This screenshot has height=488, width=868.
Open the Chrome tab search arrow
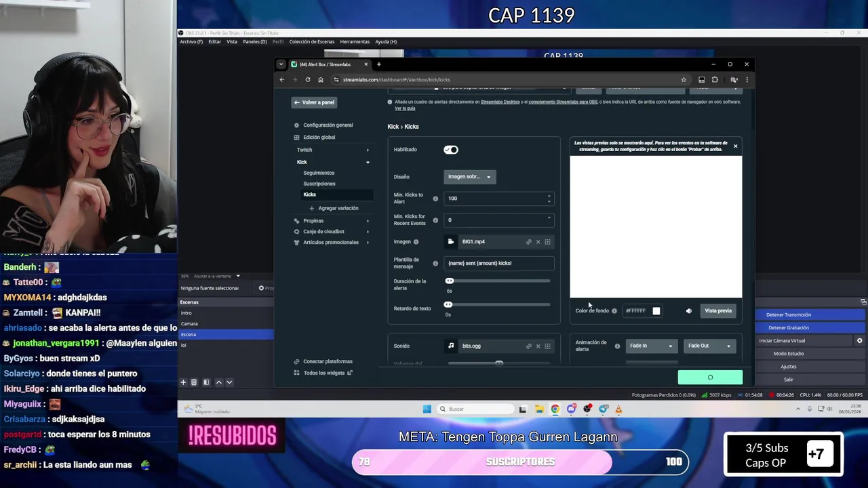coord(281,64)
